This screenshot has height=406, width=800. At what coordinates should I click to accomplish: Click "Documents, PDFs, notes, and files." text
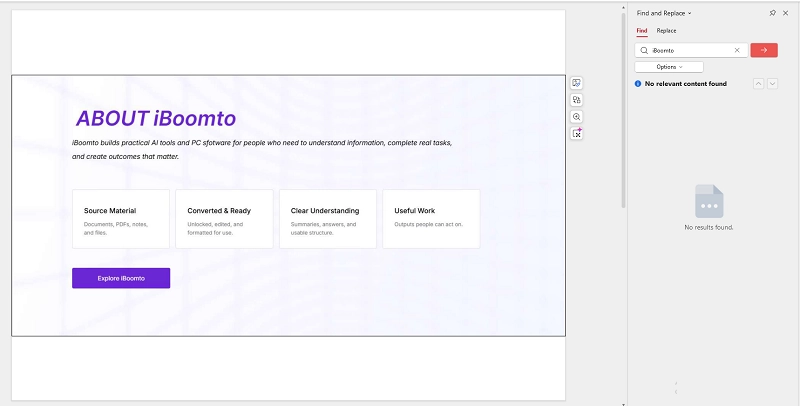(116, 229)
